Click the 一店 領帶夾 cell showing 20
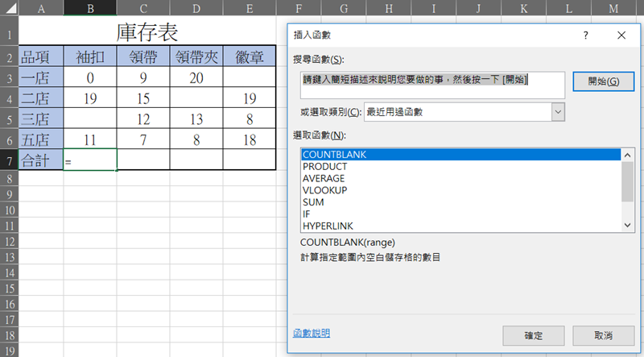This screenshot has height=357, width=644. tap(196, 77)
